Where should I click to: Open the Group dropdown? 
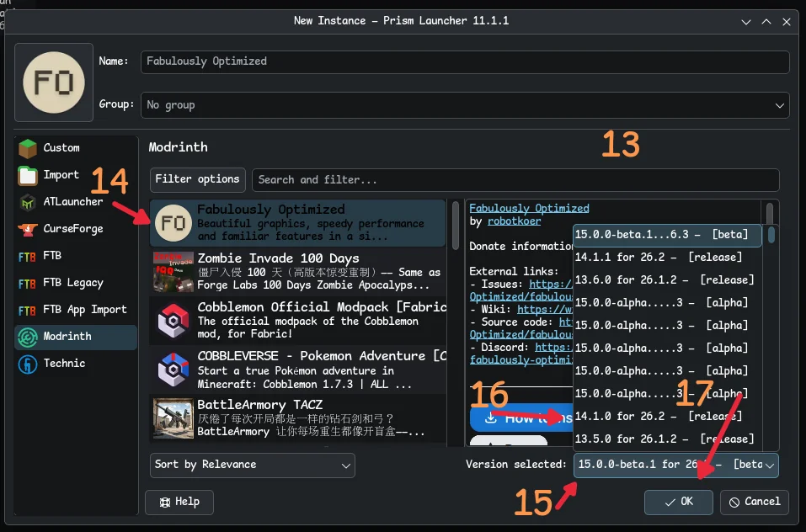coord(465,105)
